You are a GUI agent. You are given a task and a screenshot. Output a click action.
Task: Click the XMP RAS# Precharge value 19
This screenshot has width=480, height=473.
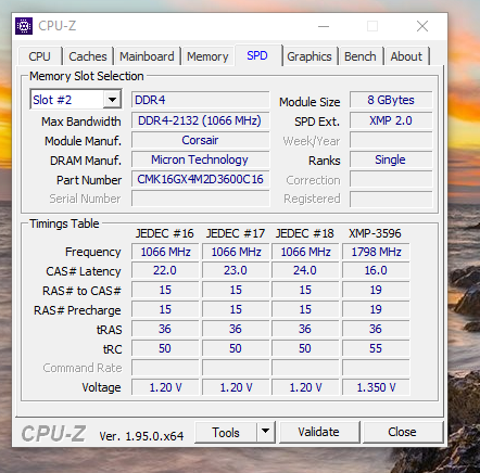pos(376,309)
